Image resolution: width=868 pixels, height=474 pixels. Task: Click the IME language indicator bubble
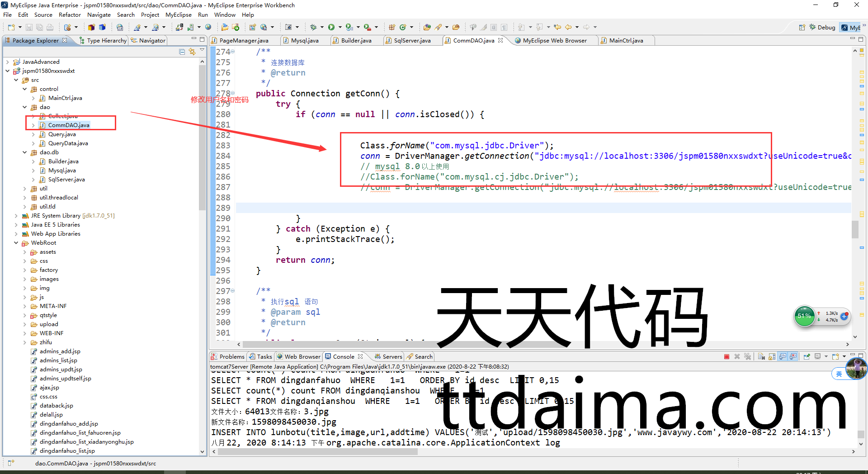coord(839,374)
